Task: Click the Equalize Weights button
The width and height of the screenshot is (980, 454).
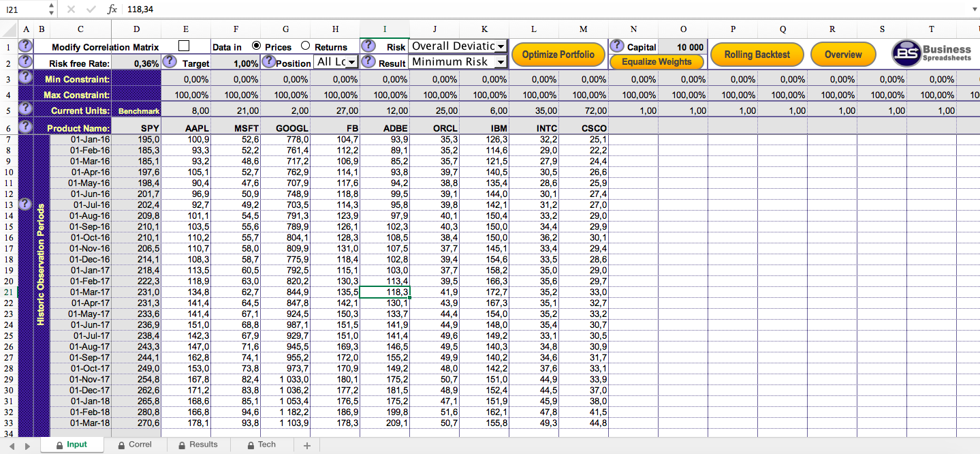Action: pyautogui.click(x=657, y=62)
